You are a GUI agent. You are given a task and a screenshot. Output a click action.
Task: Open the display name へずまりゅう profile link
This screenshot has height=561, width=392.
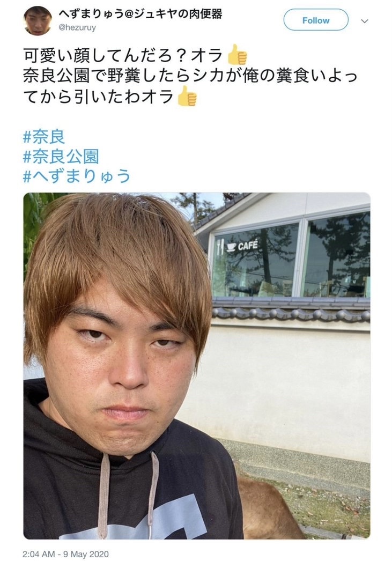[x=140, y=14]
